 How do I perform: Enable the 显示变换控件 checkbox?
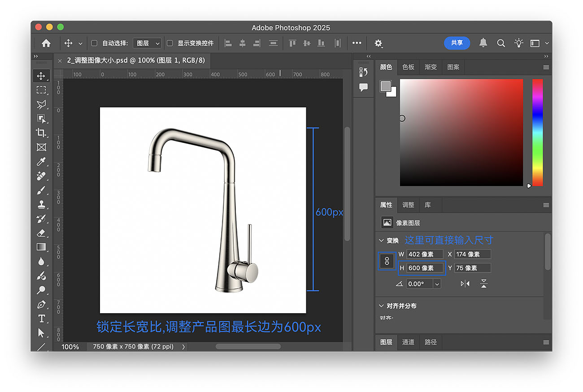(170, 43)
